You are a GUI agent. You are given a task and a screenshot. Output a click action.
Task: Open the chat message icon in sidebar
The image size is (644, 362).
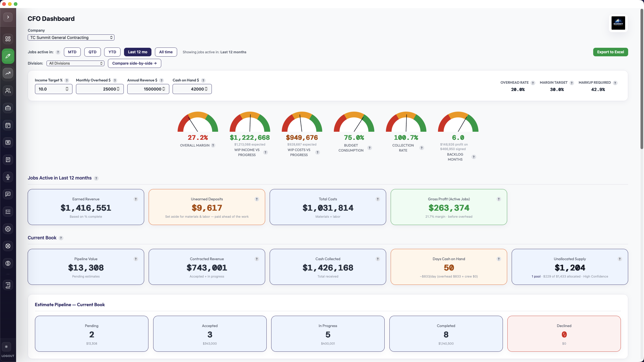8,194
